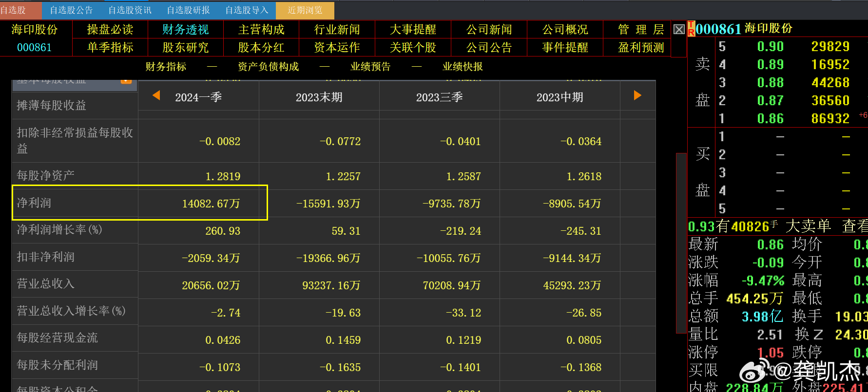Screen dimensions: 868x392
Task: Open 盈利预测 section
Action: (x=641, y=48)
